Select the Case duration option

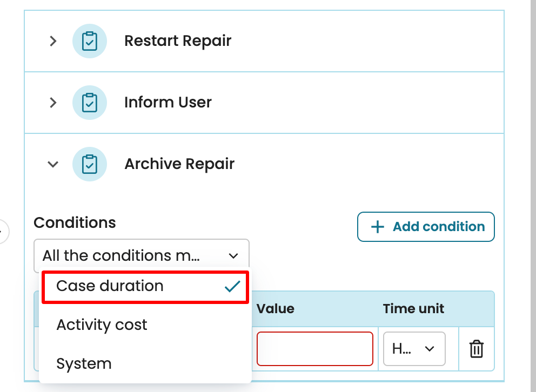(x=110, y=286)
